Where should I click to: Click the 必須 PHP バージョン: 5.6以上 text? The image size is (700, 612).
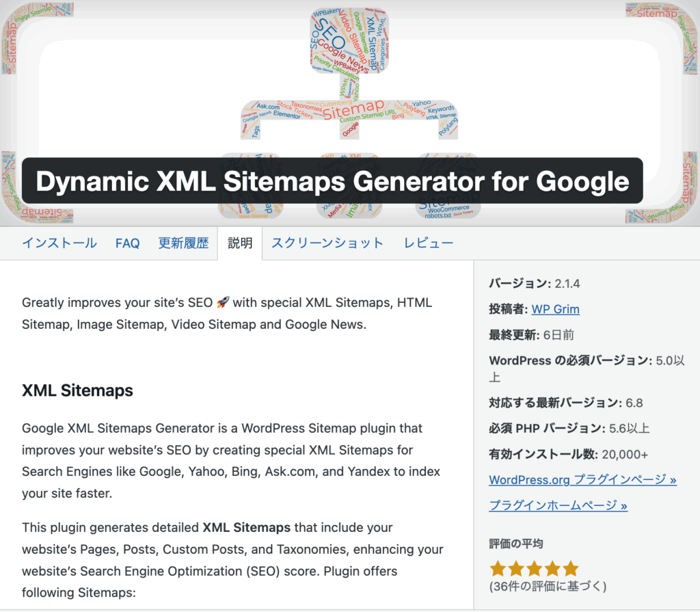(569, 428)
